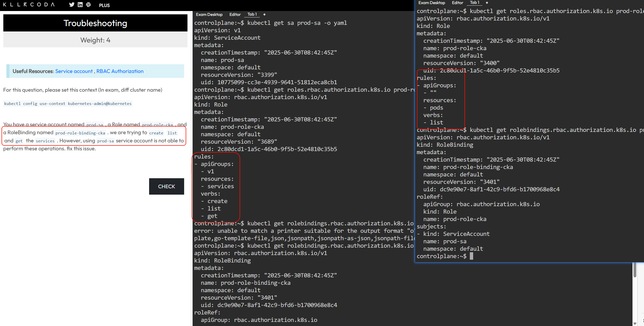This screenshot has width=644, height=326.
Task: Click the KILLERCODA logo
Action: tap(29, 5)
